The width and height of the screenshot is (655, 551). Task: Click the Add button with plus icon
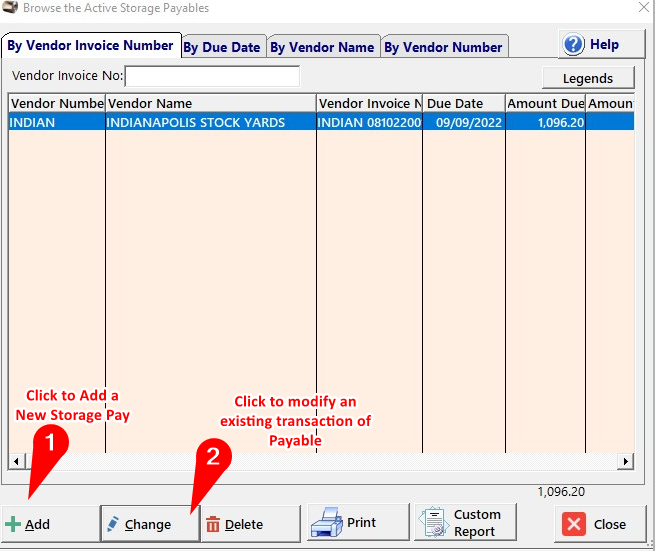click(30, 524)
